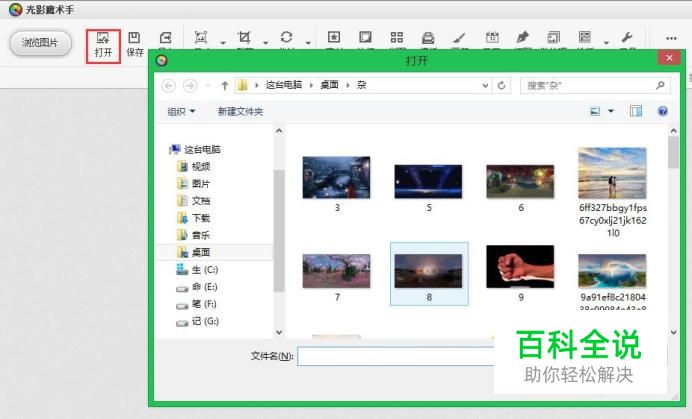This screenshot has height=419, width=692.
Task: Click 这台电脑 in the address breadcrumb
Action: tap(284, 85)
